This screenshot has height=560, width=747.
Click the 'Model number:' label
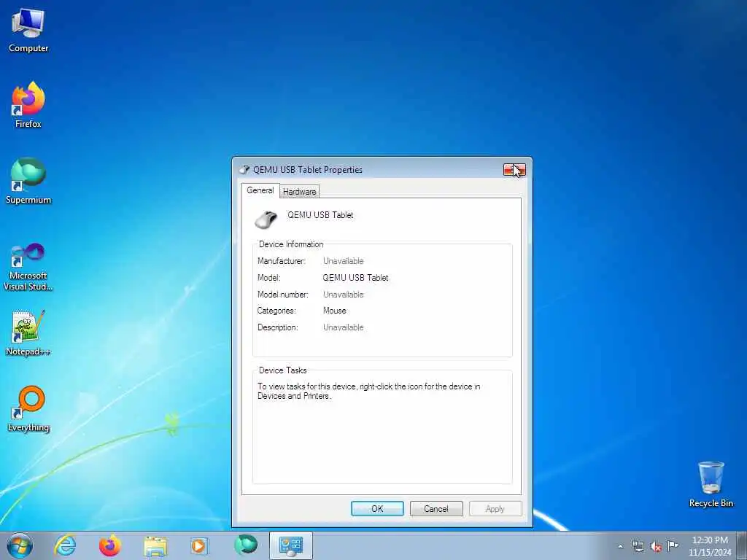click(x=282, y=295)
